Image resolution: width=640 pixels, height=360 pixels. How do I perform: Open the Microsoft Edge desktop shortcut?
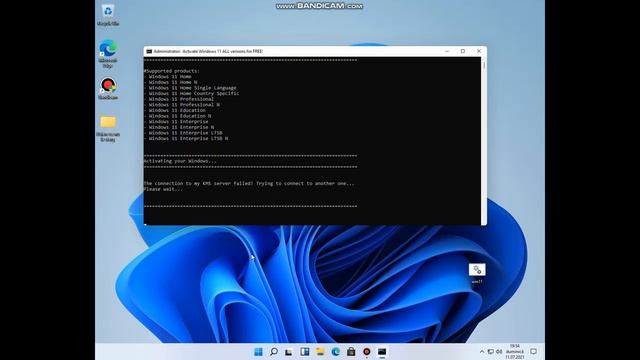click(108, 53)
